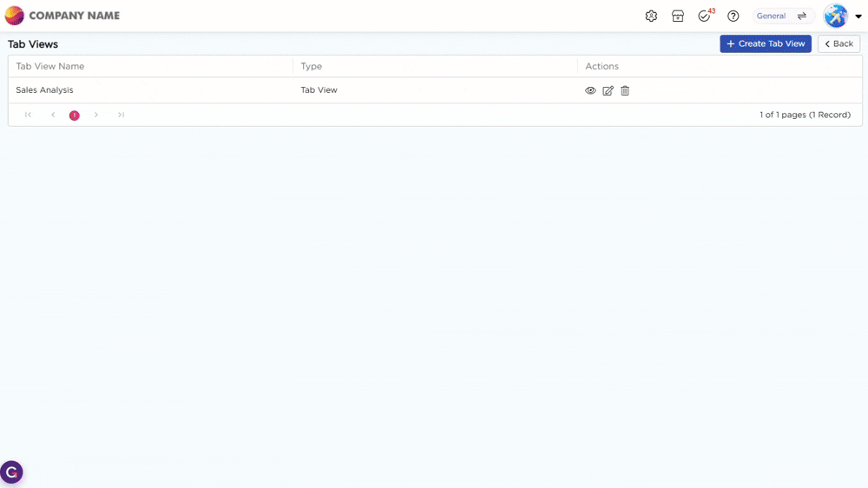Image resolution: width=868 pixels, height=488 pixels.
Task: Click Create Tab View button
Action: [765, 43]
